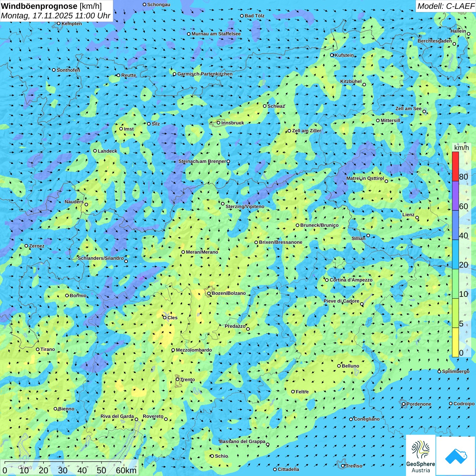The image size is (476, 476).
Task: Click the Murnau am Staffelsee label
Action: pyautogui.click(x=216, y=34)
